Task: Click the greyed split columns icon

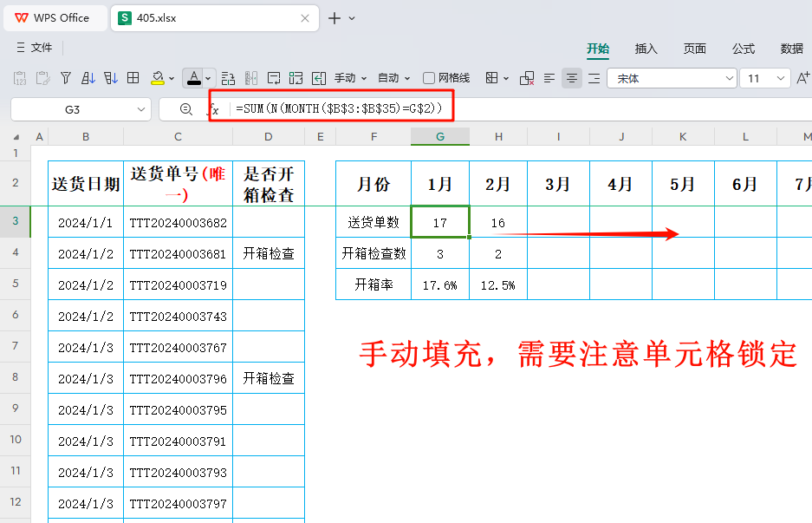Action: [251, 78]
